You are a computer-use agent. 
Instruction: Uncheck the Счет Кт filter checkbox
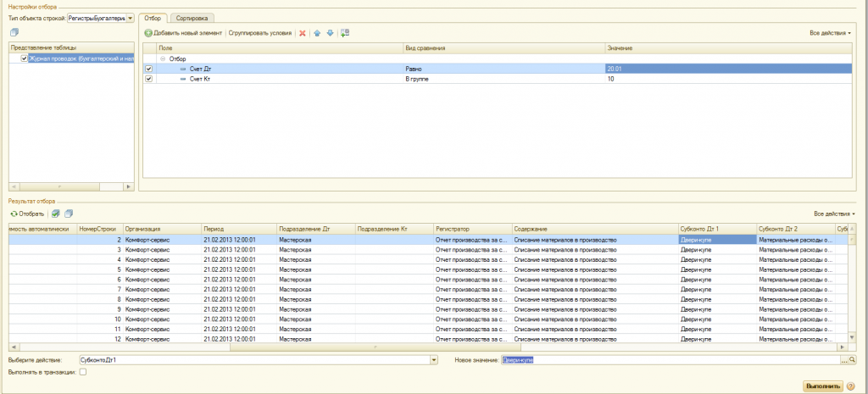[x=148, y=79]
